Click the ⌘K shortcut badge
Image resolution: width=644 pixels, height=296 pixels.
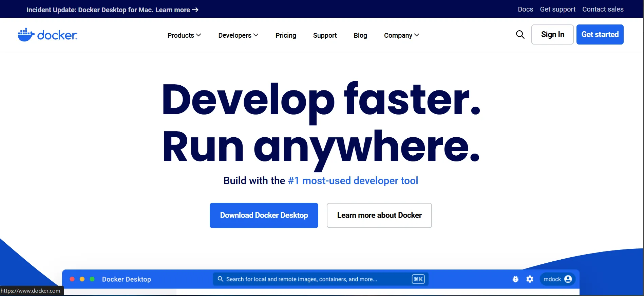[x=418, y=279]
